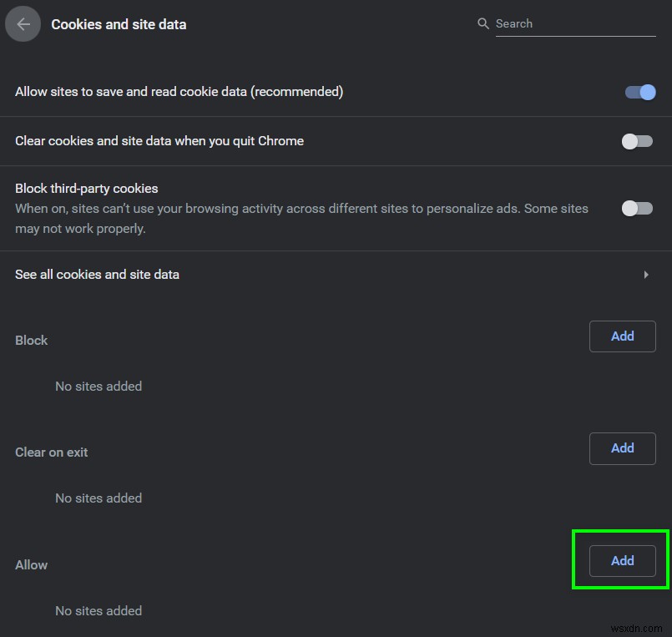Turn on Block third-party cookies switch
672x637 pixels.
(637, 208)
